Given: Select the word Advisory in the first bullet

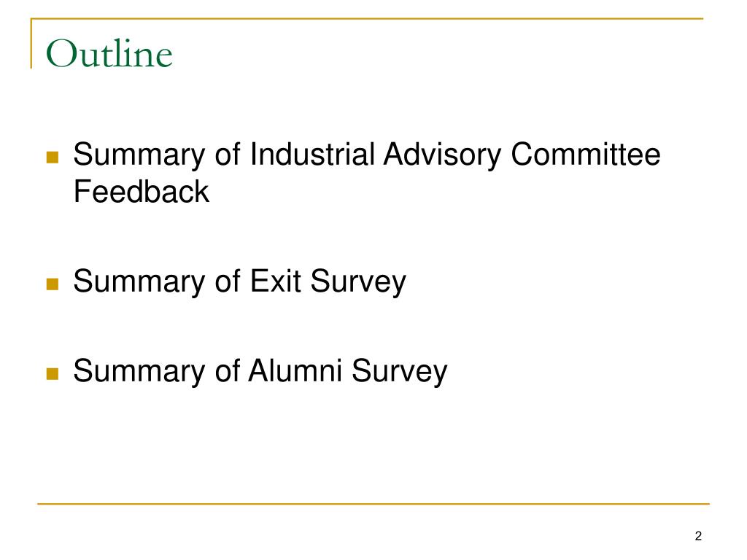Looking at the screenshot, I should [442, 155].
